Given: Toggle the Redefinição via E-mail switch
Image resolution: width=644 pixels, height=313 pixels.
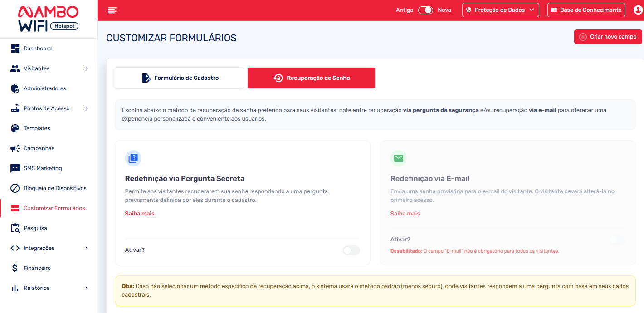Looking at the screenshot, I should [x=616, y=240].
